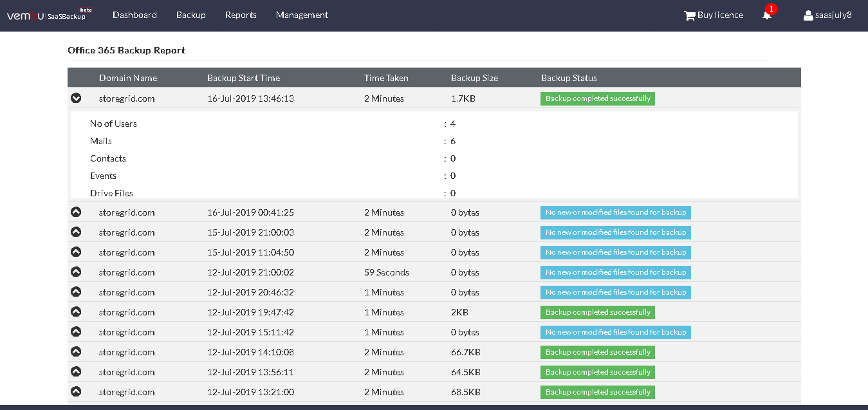
Task: Click the Backup Size column header
Action: coord(474,78)
